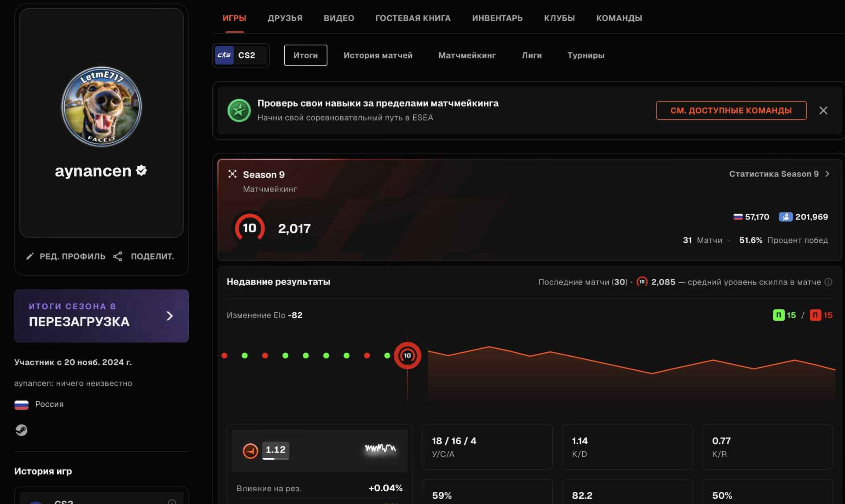The width and height of the screenshot is (845, 504).
Task: Click the 31 Матчи text
Action: (702, 240)
